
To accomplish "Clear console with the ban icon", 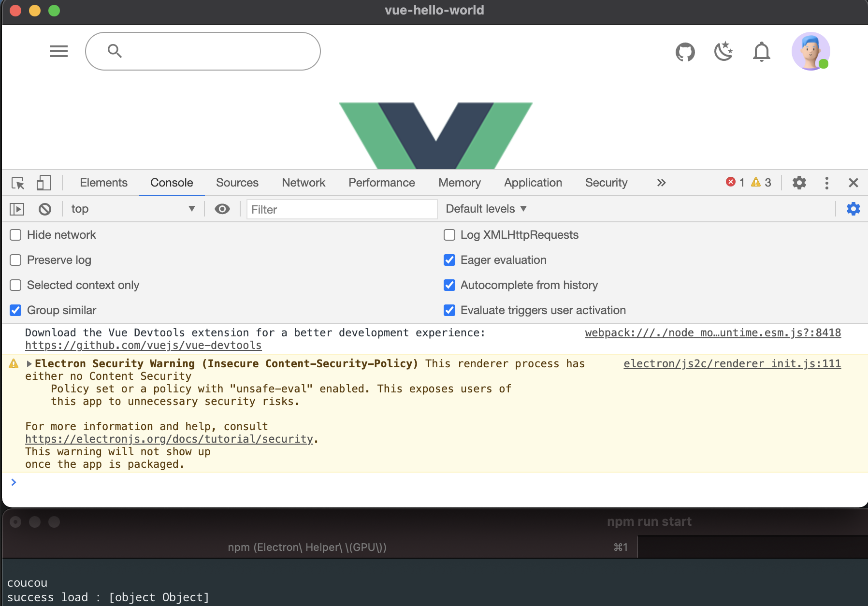I will click(x=45, y=209).
